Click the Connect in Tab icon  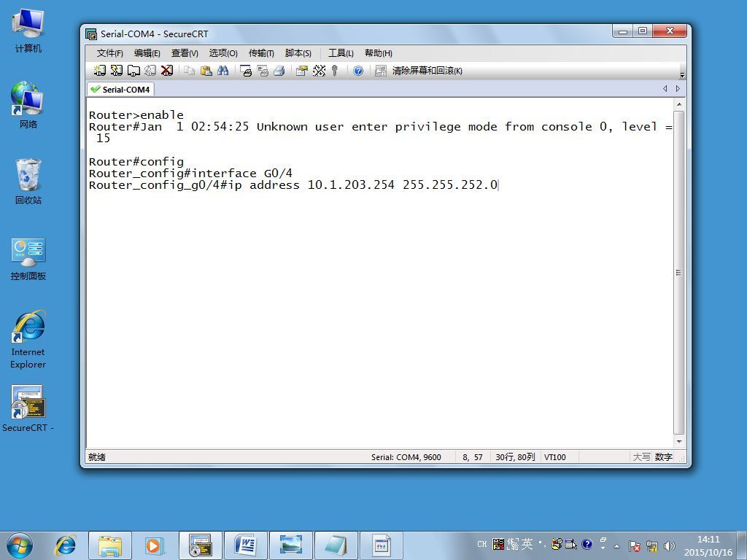coord(133,71)
